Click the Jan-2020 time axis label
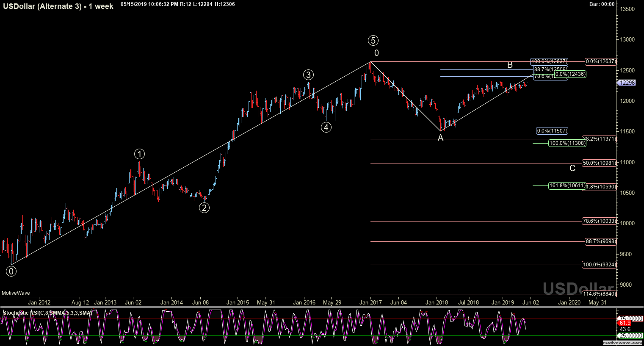The width and height of the screenshot is (644, 346). point(569,302)
